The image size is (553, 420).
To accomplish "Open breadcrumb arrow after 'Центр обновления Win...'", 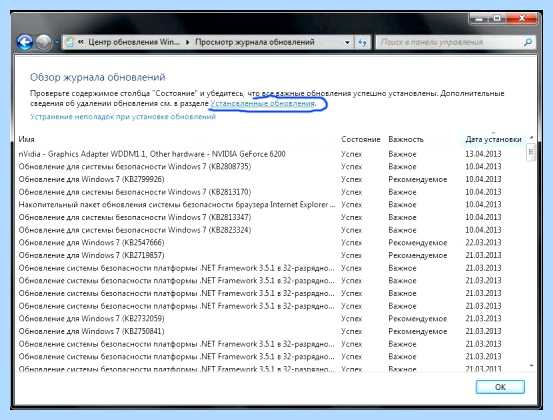I will 187,42.
